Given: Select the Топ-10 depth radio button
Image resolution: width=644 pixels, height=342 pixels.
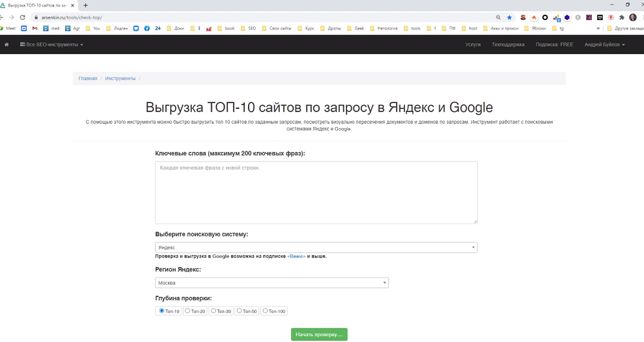Looking at the screenshot, I should [x=162, y=311].
